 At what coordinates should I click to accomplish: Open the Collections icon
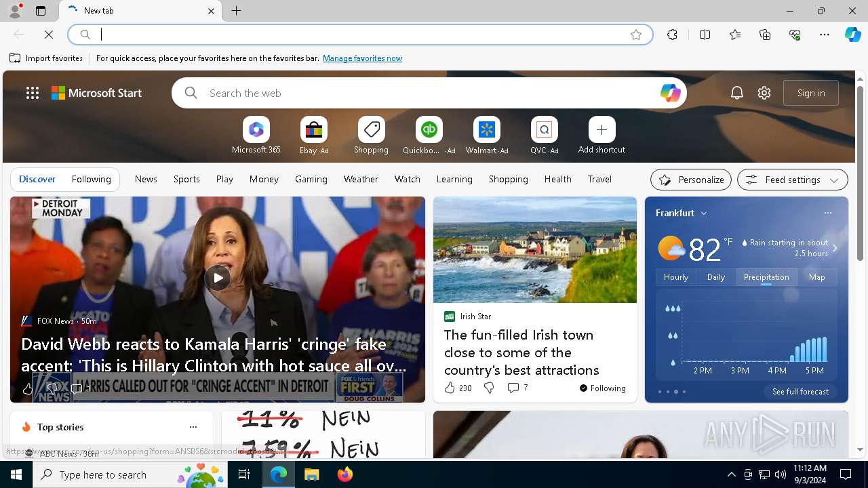(765, 35)
